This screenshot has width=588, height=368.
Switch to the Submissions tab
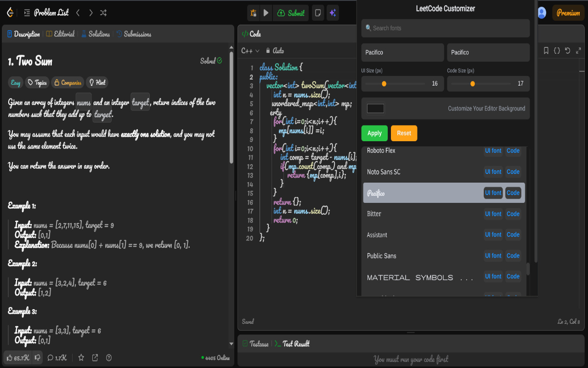click(134, 34)
